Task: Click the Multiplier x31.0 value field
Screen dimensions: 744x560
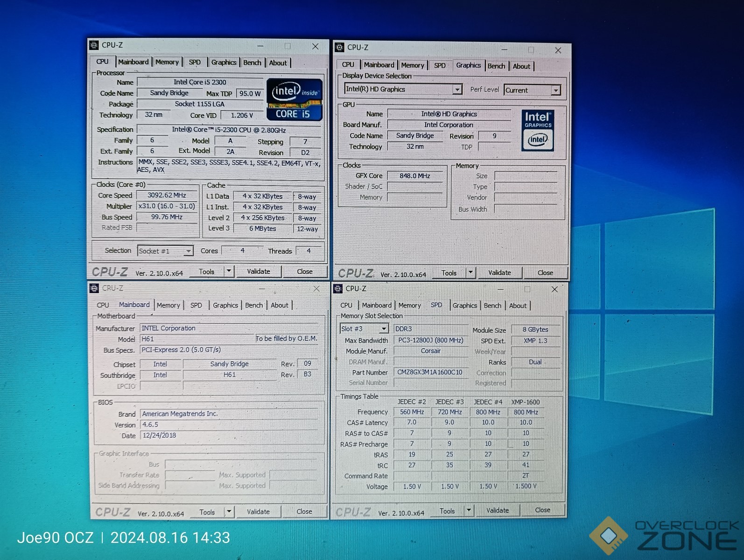Action: (x=167, y=206)
